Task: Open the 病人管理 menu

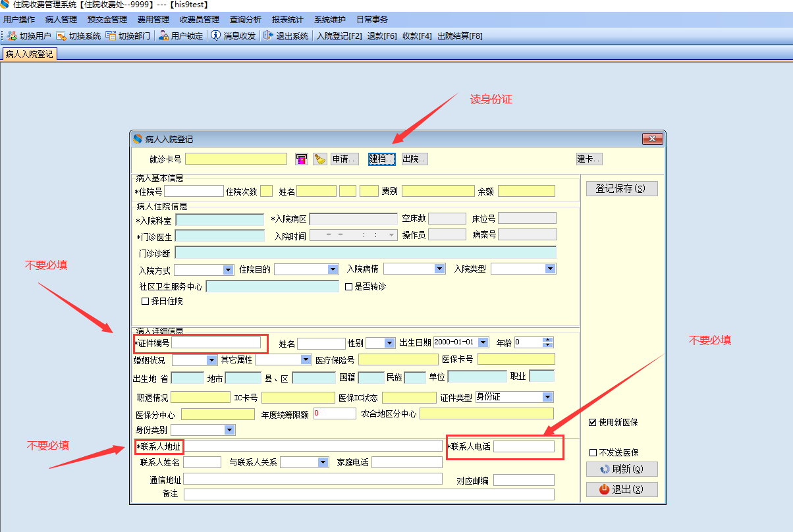Action: [x=61, y=20]
